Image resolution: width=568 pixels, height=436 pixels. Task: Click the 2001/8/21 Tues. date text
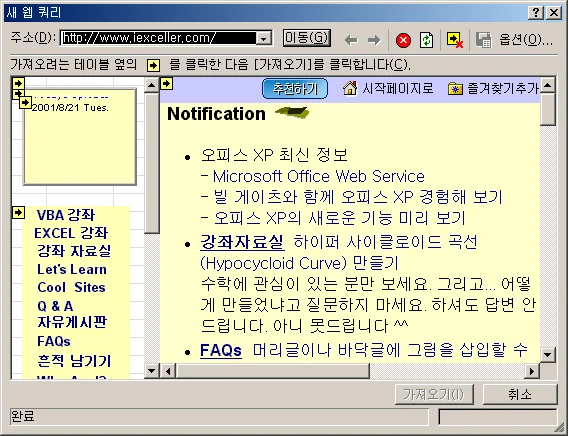click(x=70, y=108)
